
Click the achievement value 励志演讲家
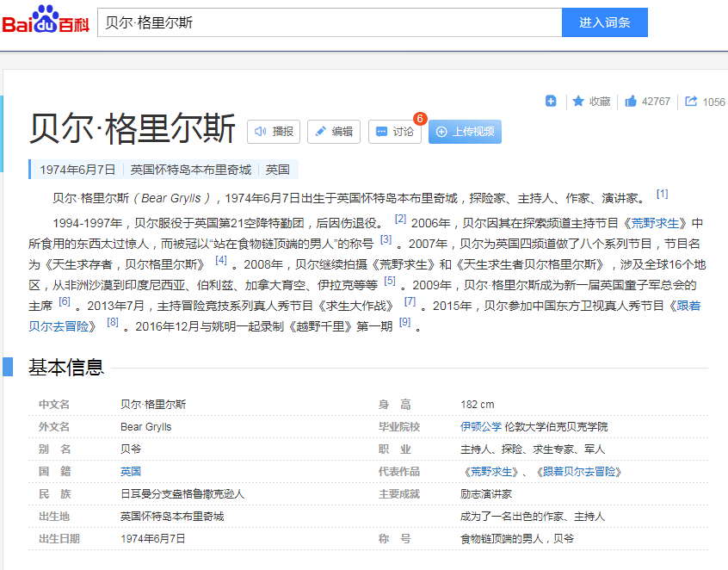click(485, 494)
